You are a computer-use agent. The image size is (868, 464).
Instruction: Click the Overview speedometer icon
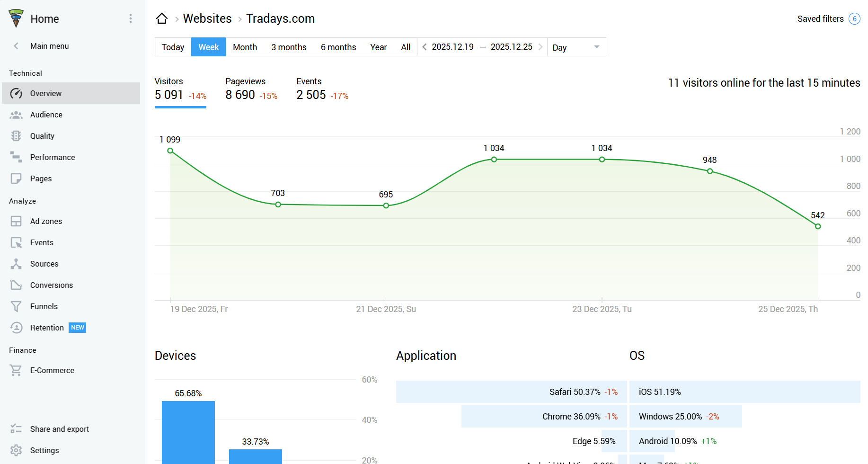pos(16,93)
